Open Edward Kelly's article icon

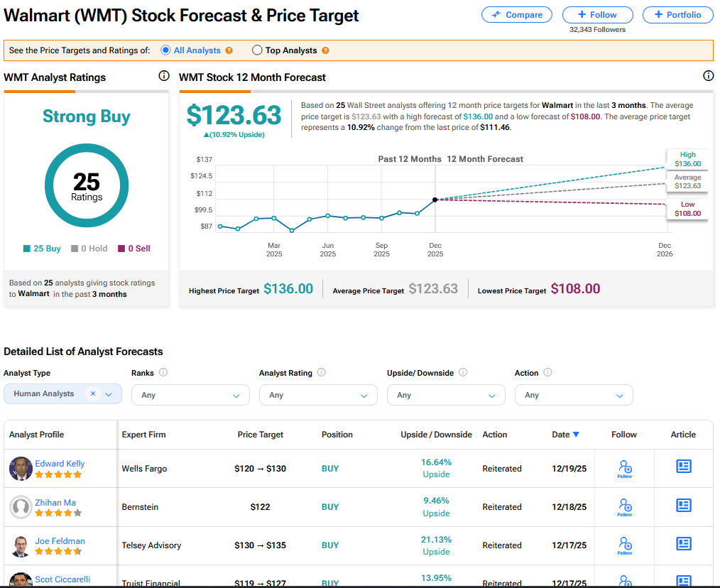[x=683, y=467]
